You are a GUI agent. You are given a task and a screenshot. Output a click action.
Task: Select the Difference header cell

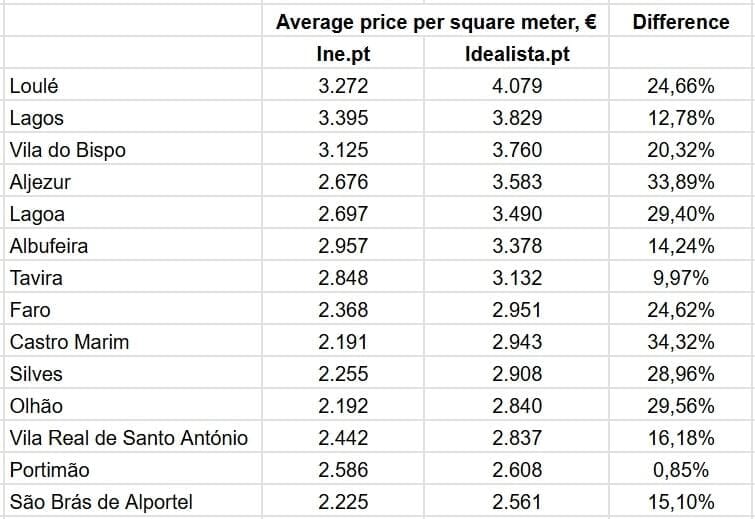681,22
